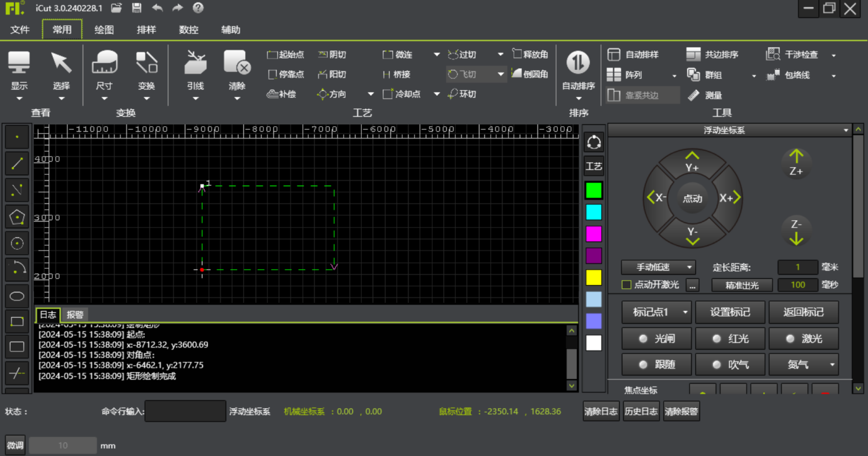868x456 pixels.
Task: Select the circle drawing tool
Action: click(17, 243)
